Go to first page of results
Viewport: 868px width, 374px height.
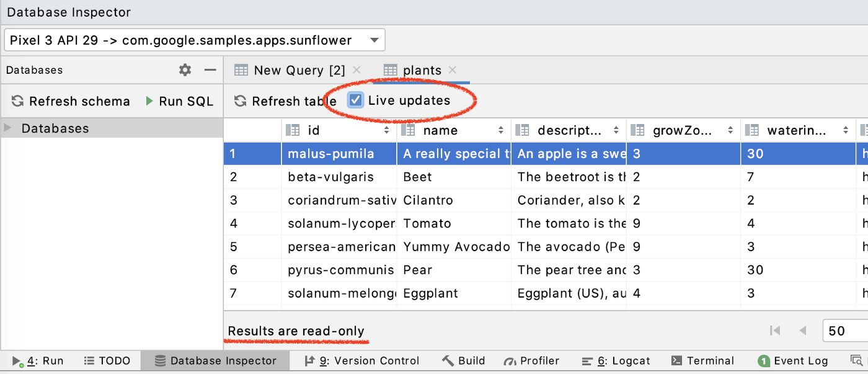click(x=774, y=331)
